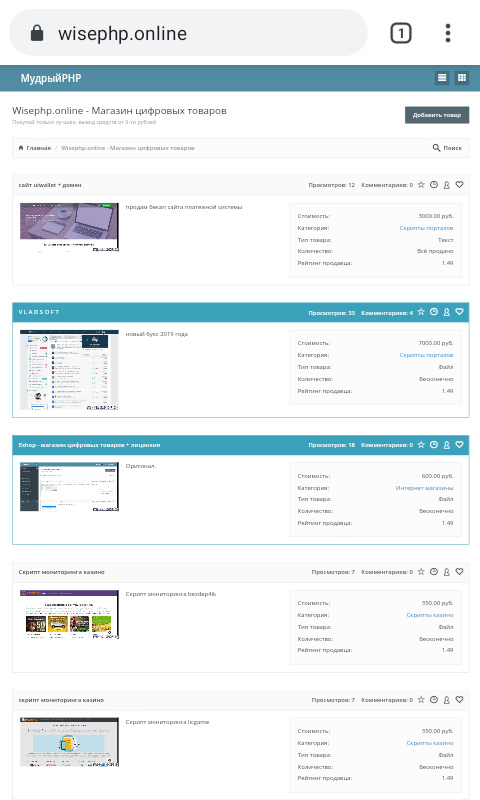Viewport: 480px width, 800px height.
Task: Open VLADSOFT listing title
Action: point(39,312)
